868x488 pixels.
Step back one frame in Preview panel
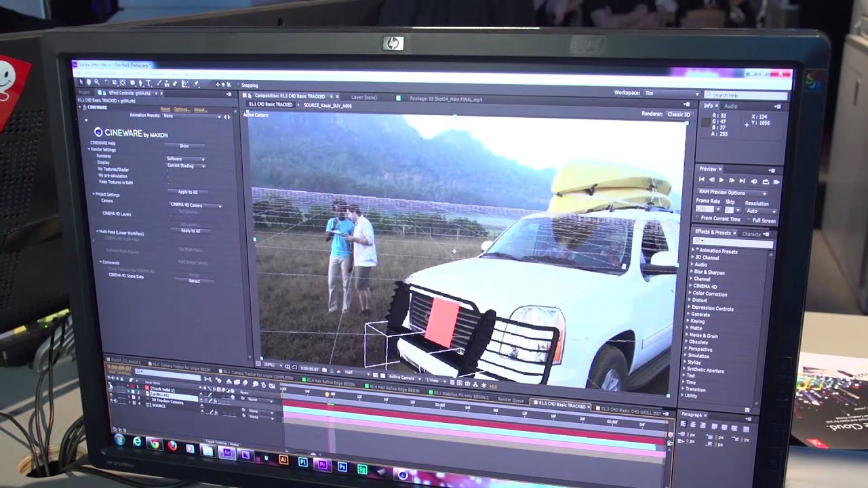[x=712, y=180]
